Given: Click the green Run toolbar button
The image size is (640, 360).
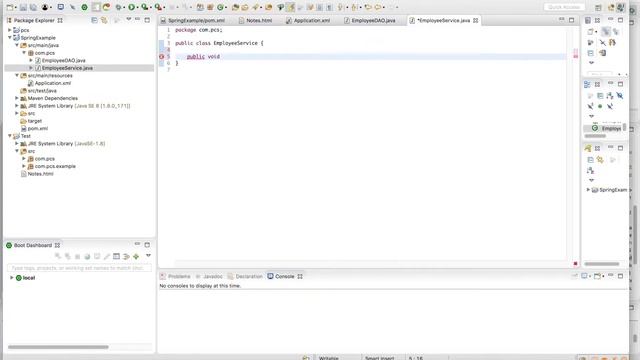Looking at the screenshot, I should pos(131,7).
